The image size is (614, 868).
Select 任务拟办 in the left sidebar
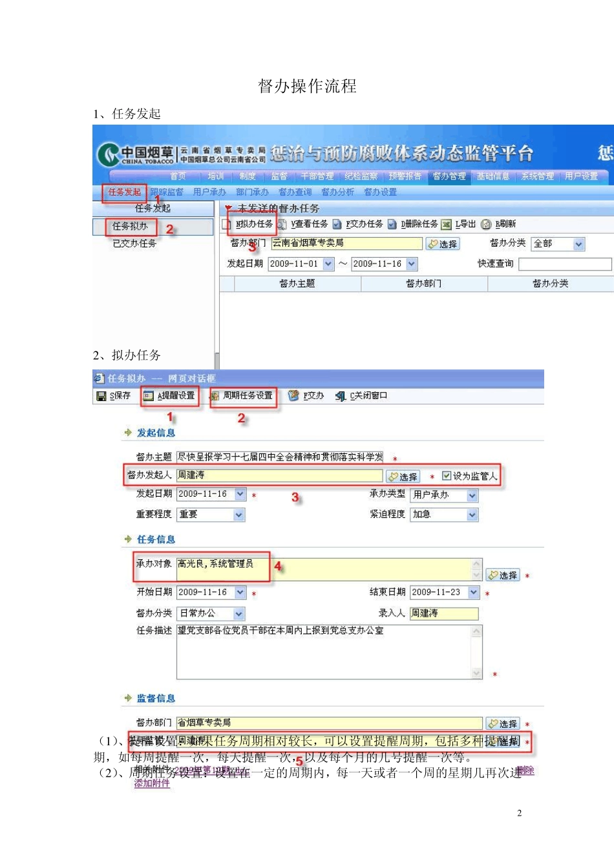tap(130, 226)
